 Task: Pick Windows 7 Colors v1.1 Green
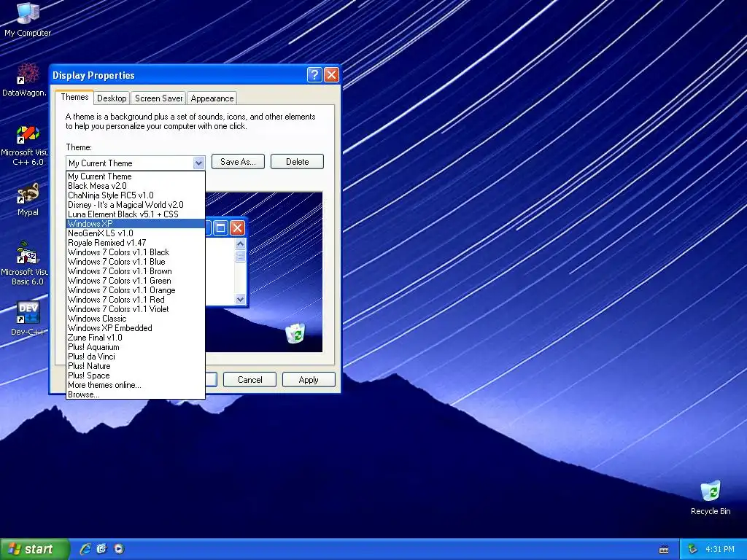(x=136, y=281)
